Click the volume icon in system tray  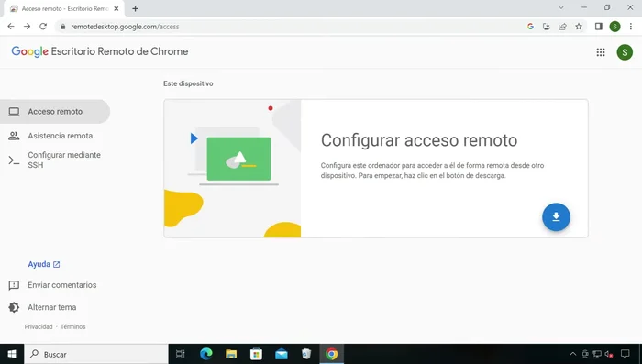tap(609, 354)
